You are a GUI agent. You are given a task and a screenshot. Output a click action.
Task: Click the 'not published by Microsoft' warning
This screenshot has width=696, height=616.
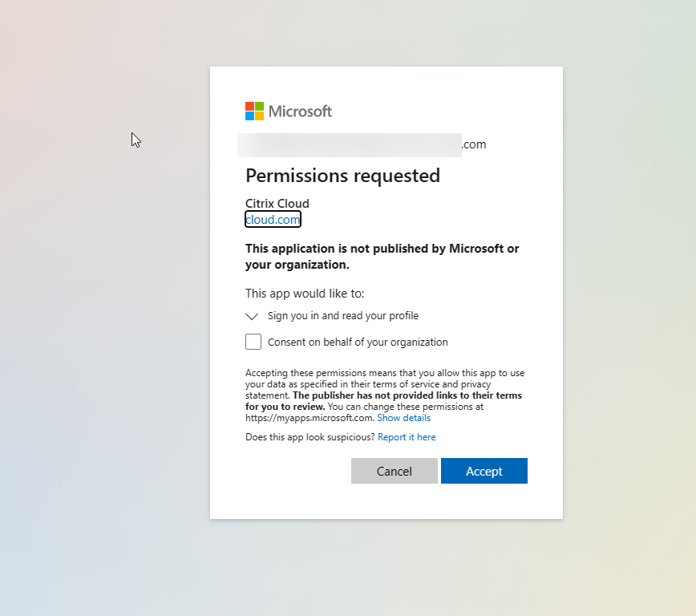382,257
